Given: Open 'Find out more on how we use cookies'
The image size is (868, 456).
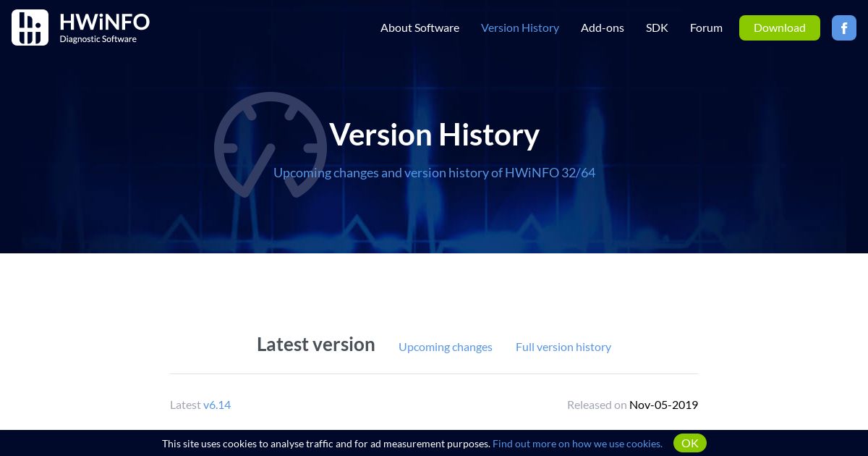Looking at the screenshot, I should coord(577,444).
